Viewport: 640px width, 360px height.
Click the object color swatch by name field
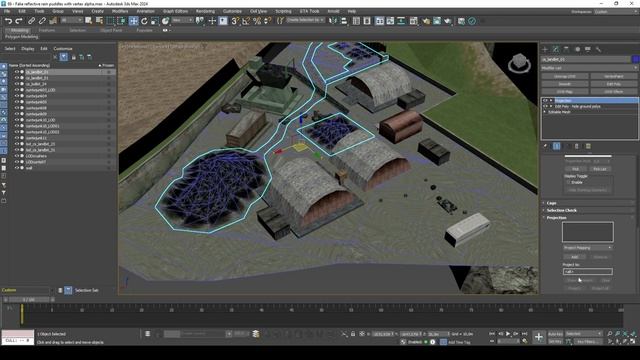pos(636,59)
